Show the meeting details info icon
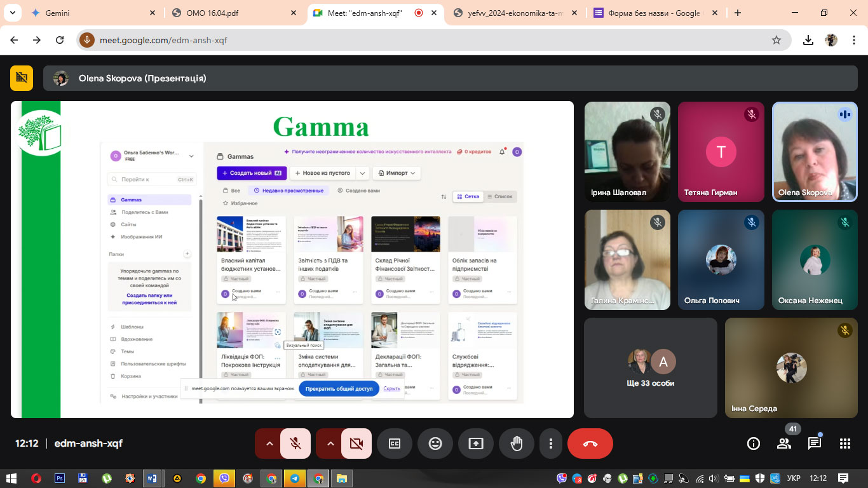868x488 pixels. coord(753,444)
